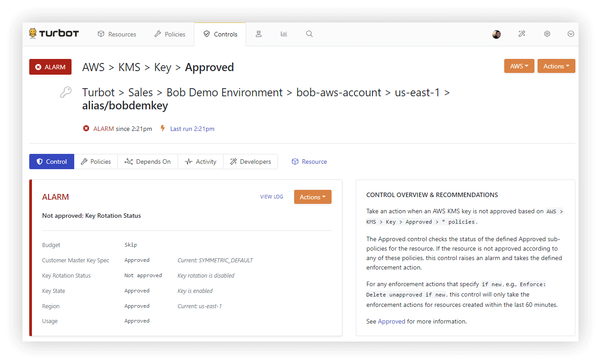Click the Sales breadcrumb segment
The image size is (601, 364).
[x=141, y=92]
